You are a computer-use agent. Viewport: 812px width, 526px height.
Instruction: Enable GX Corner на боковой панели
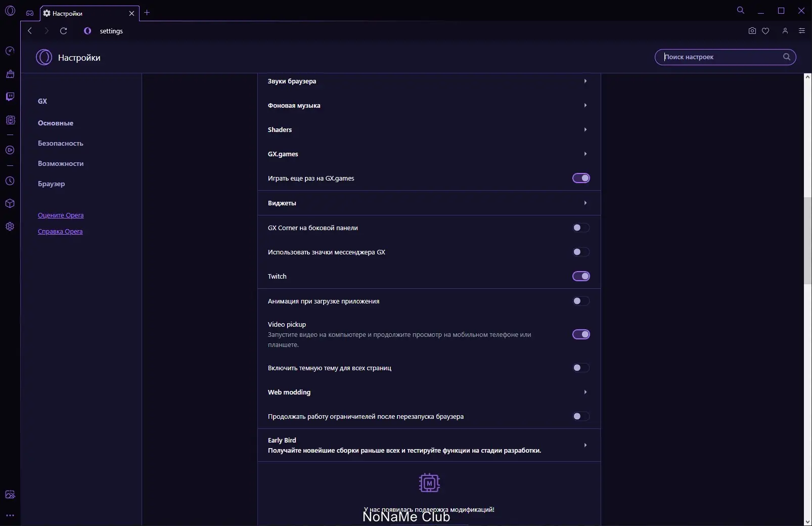[581, 228]
